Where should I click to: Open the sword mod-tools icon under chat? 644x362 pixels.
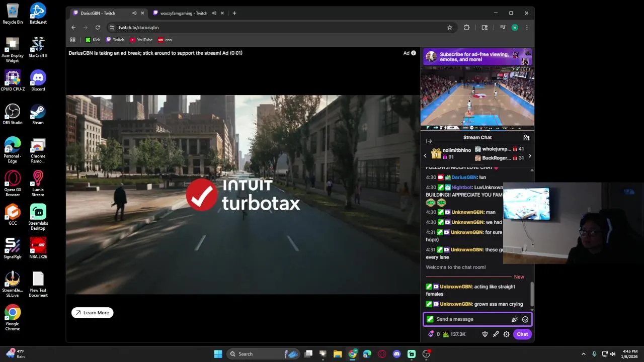pos(496,334)
